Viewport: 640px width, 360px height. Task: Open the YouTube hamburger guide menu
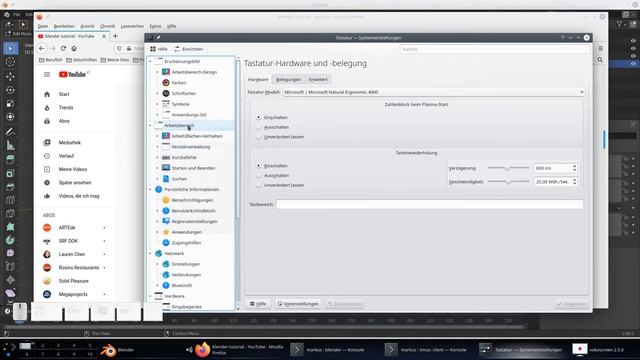click(47, 74)
